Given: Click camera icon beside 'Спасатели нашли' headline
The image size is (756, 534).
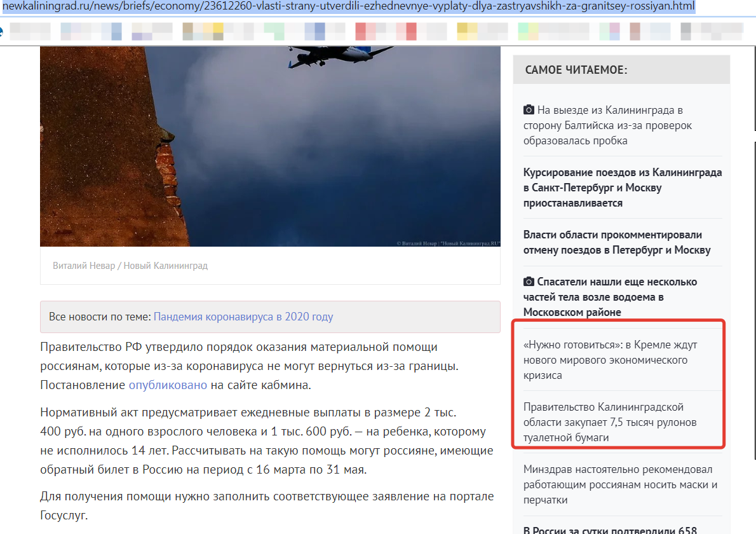Looking at the screenshot, I should pos(529,281).
